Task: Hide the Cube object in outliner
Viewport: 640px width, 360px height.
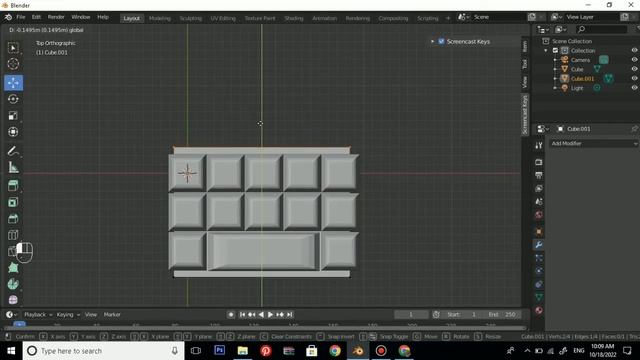Action: 634,69
